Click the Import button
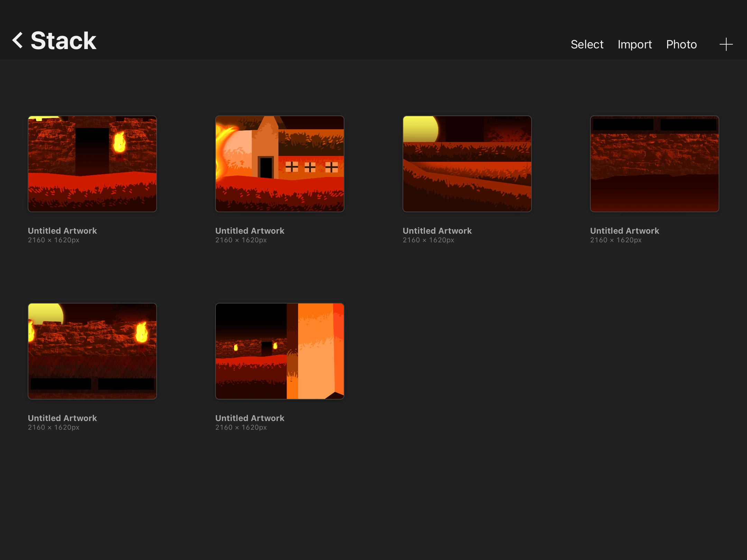 coord(635,44)
